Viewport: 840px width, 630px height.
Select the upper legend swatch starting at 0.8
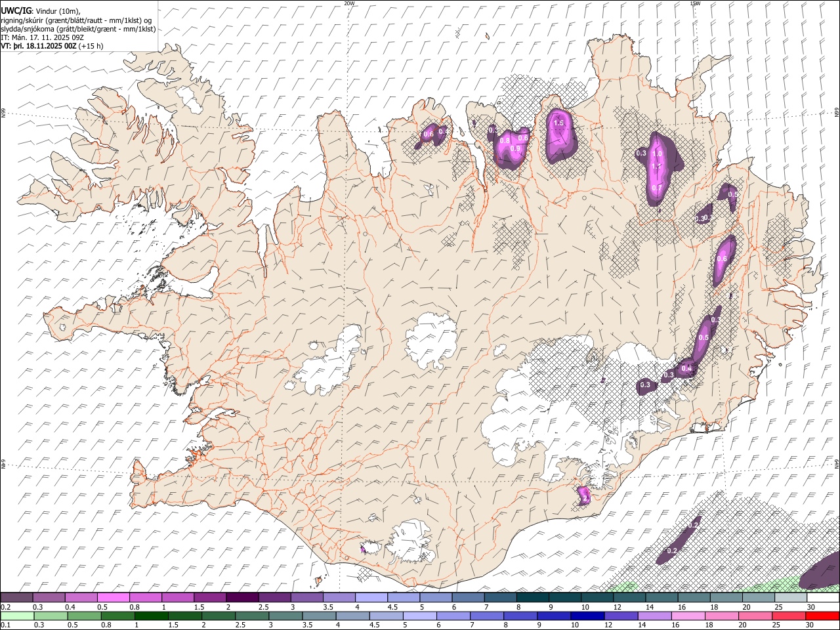[x=145, y=597]
